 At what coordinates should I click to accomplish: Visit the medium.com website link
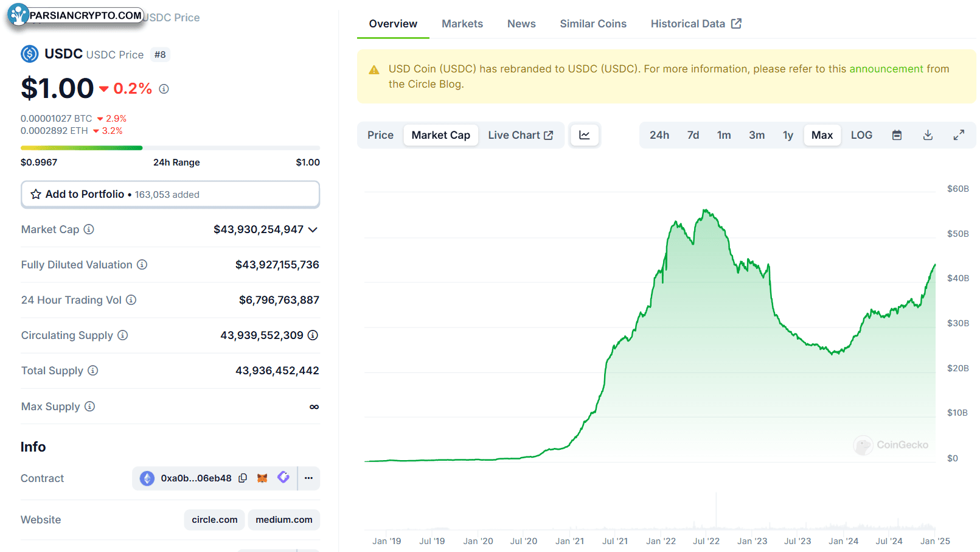click(284, 520)
